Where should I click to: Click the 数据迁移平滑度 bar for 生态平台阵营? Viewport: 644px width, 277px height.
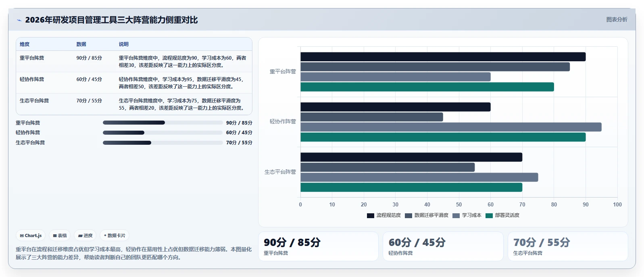point(388,167)
